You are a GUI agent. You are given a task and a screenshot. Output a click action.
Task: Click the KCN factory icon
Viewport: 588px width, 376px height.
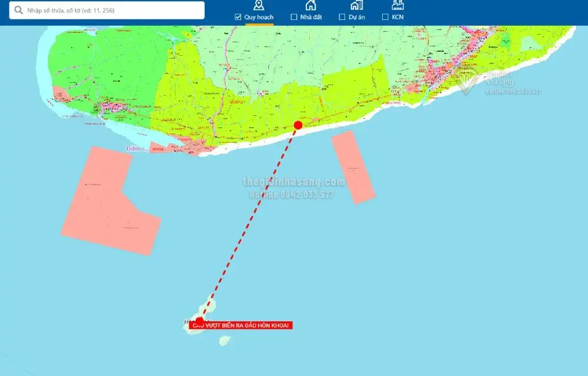pyautogui.click(x=397, y=5)
